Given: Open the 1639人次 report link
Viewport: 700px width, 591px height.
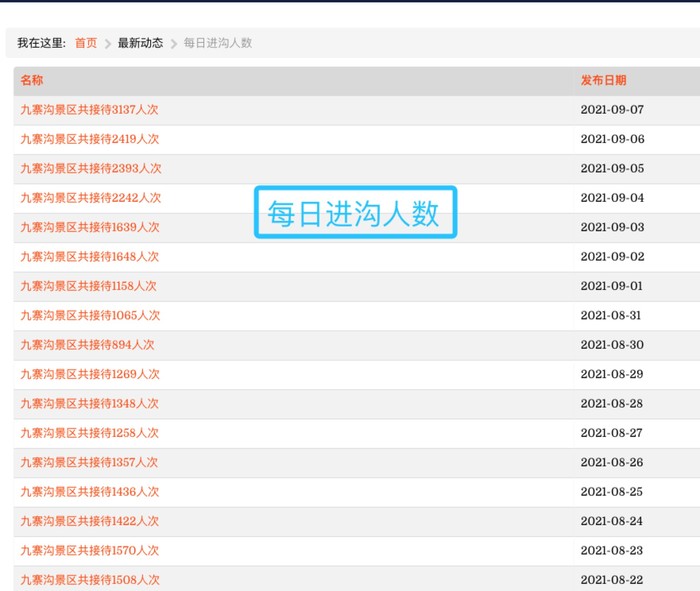Looking at the screenshot, I should (x=90, y=227).
